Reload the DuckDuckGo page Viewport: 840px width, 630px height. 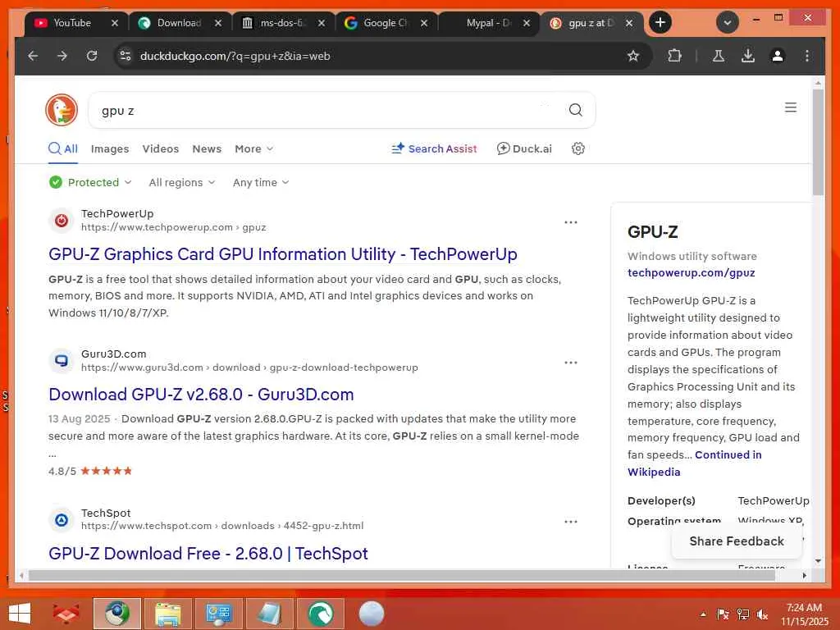[92, 56]
